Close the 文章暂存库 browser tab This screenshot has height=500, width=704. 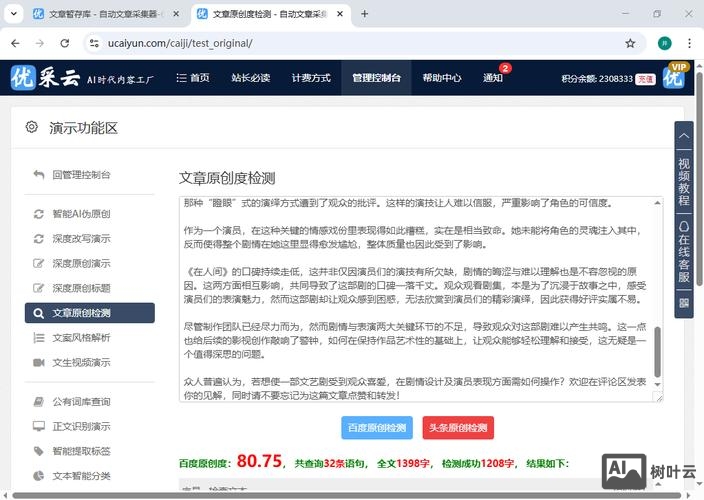176,14
